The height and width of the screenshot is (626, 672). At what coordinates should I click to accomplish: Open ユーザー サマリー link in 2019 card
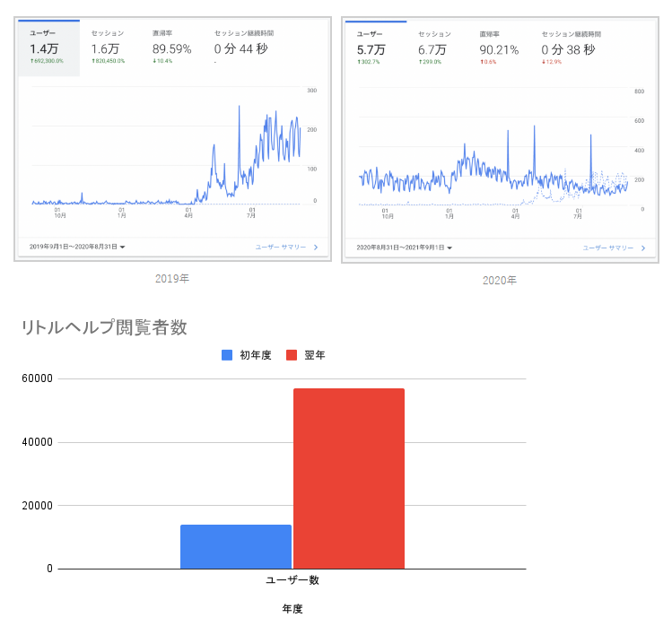click(281, 248)
